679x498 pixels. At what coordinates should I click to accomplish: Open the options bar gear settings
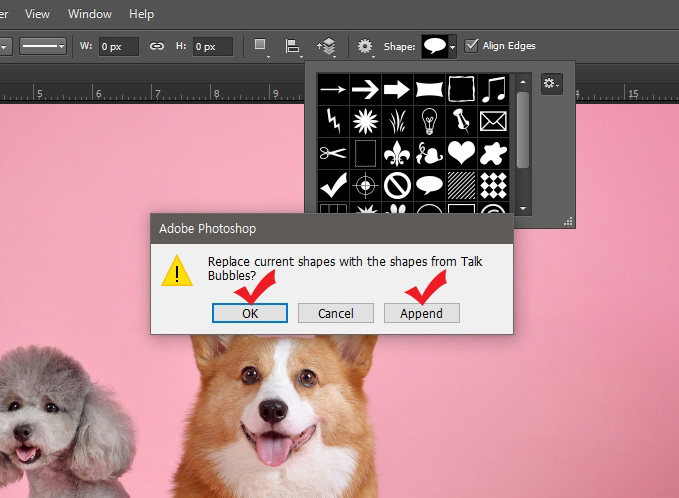pos(365,46)
